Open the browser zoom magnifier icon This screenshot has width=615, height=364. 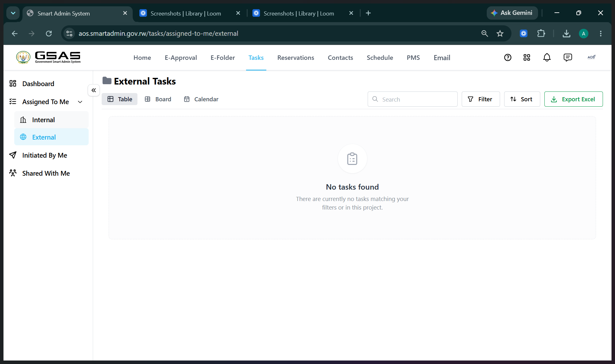tap(485, 34)
